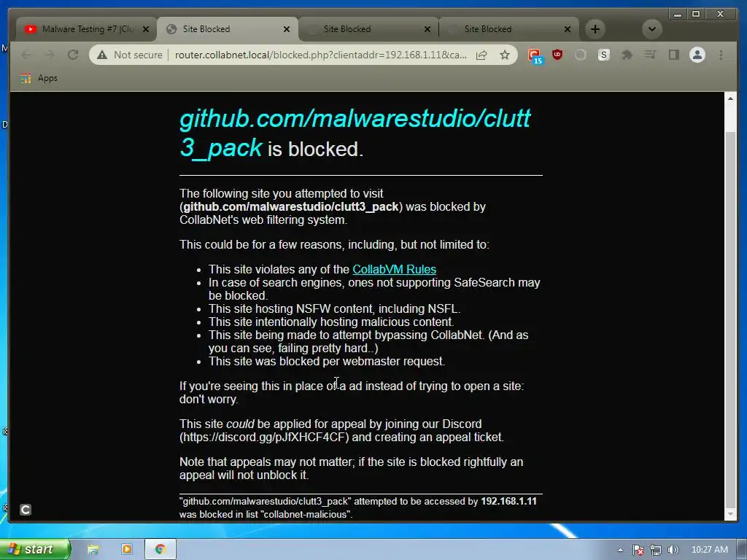This screenshot has width=747, height=560.
Task: Go forward to next page
Action: (50, 55)
